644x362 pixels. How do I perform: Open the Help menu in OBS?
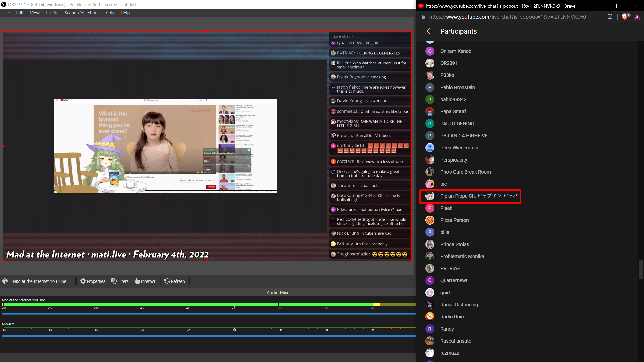pos(125,13)
